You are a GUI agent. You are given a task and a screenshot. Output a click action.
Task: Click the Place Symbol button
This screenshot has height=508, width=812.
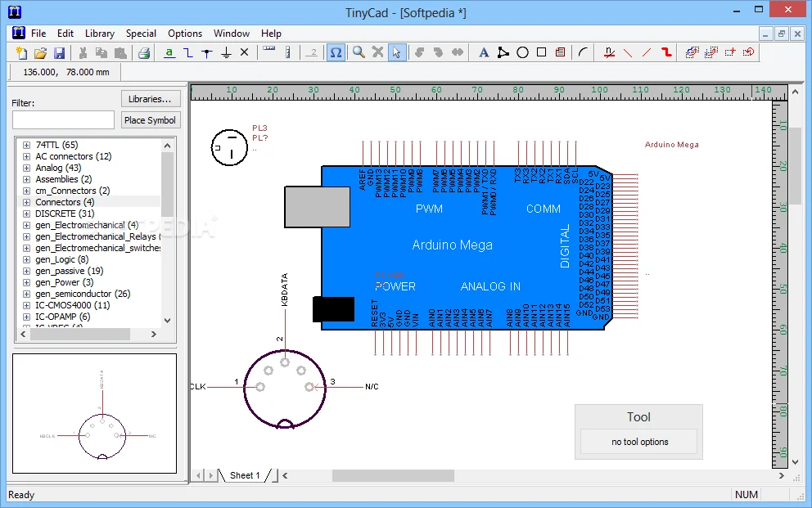[150, 119]
